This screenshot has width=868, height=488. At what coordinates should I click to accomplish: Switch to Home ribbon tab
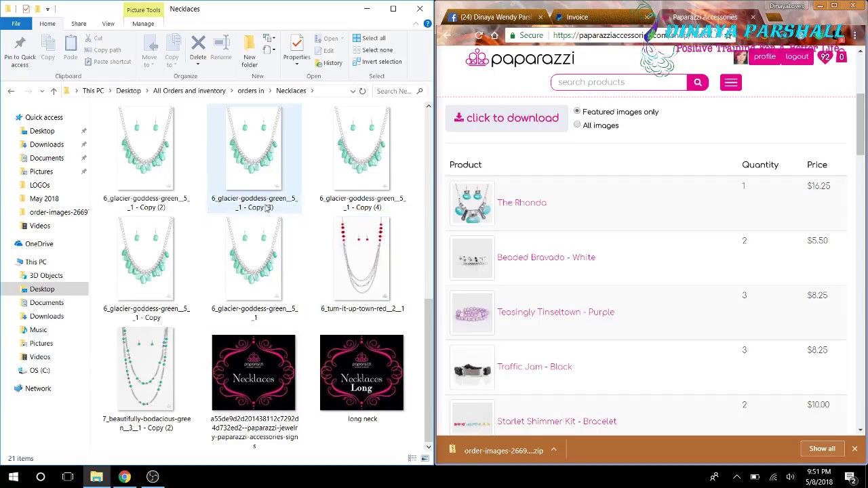tap(47, 24)
